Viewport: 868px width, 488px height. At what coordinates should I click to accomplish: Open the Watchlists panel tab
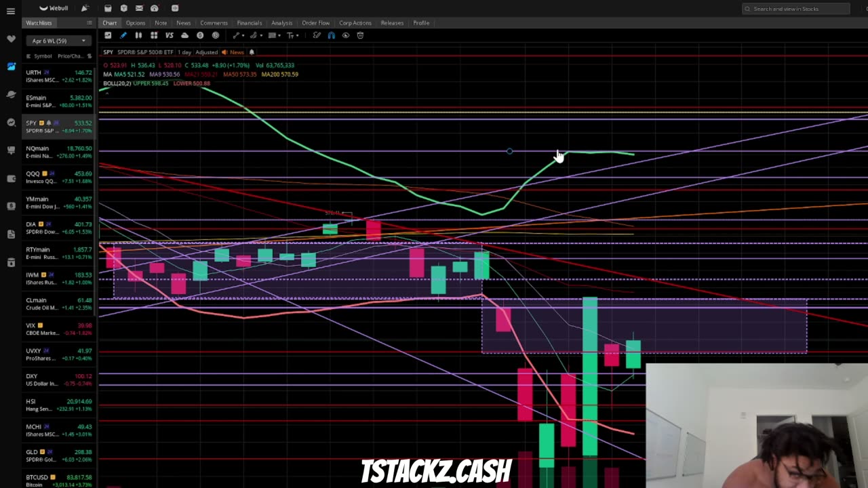[39, 23]
